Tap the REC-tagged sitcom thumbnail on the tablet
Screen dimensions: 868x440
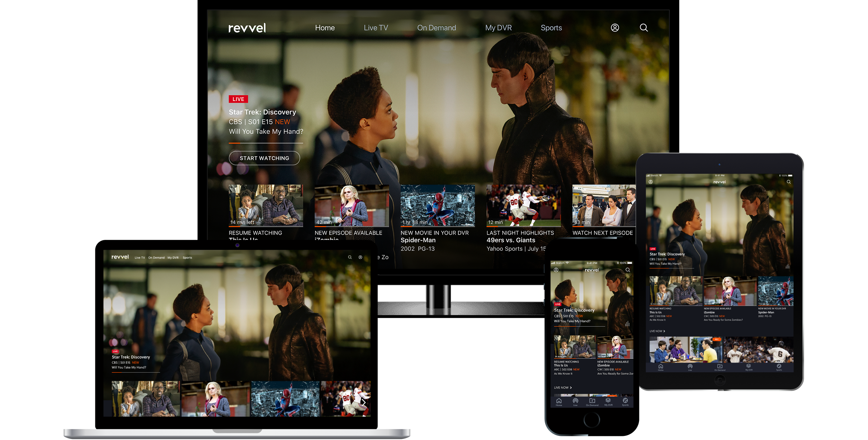pyautogui.click(x=686, y=350)
